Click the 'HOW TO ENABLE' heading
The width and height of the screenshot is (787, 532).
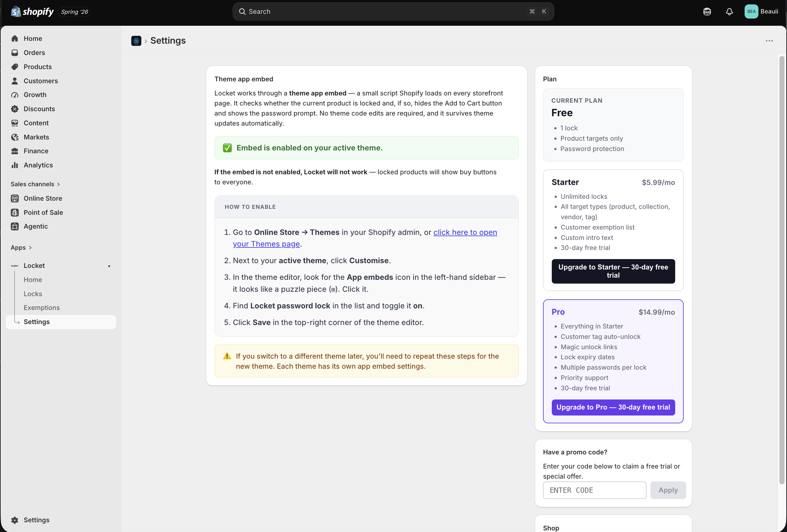click(250, 207)
